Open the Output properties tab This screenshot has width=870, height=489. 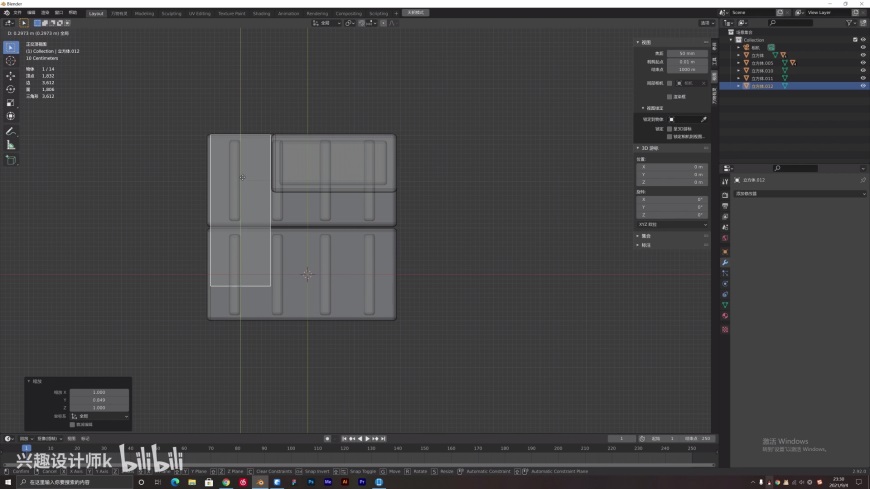725,206
